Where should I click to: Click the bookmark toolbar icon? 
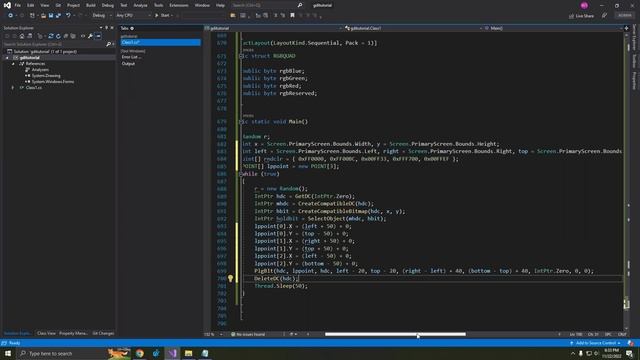point(292,16)
